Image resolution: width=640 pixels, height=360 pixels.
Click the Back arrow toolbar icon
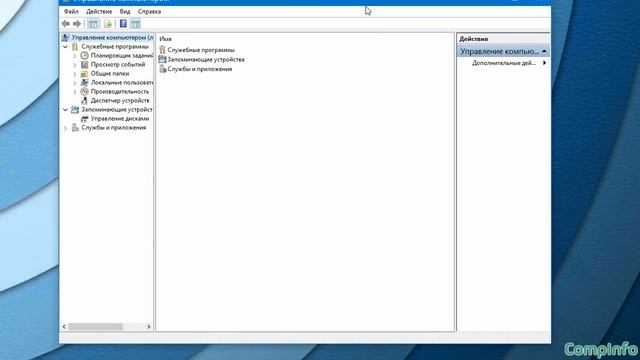[66, 24]
